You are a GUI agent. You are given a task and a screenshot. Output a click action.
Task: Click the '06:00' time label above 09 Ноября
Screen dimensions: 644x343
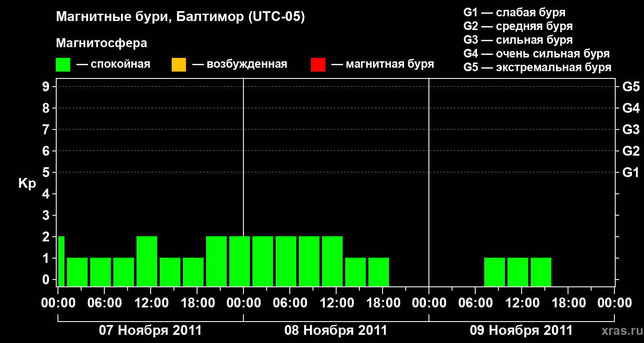point(475,303)
